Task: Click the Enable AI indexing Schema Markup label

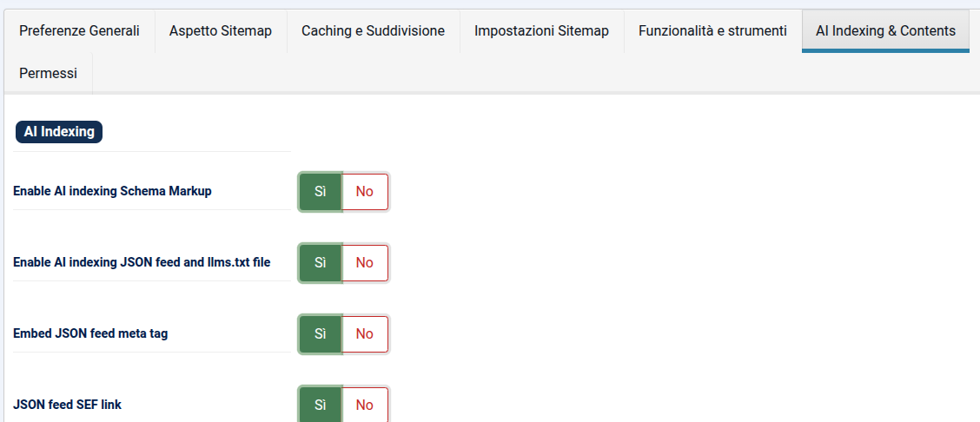Action: tap(112, 191)
